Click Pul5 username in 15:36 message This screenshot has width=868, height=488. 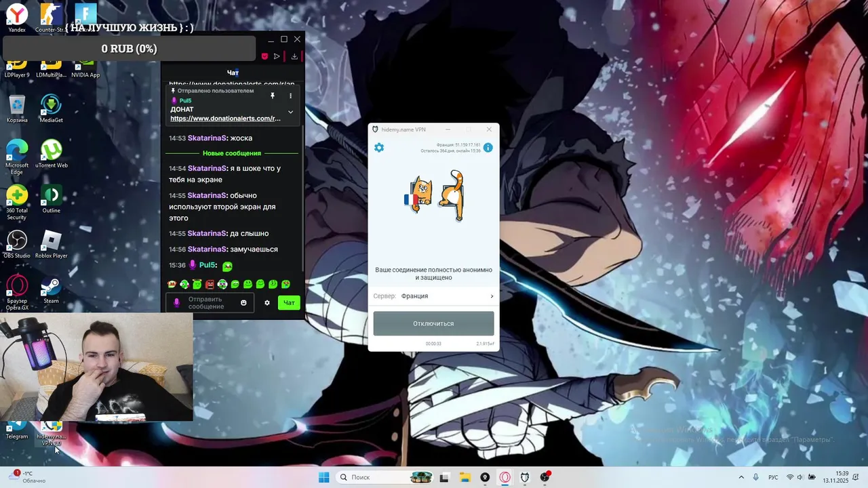click(208, 265)
